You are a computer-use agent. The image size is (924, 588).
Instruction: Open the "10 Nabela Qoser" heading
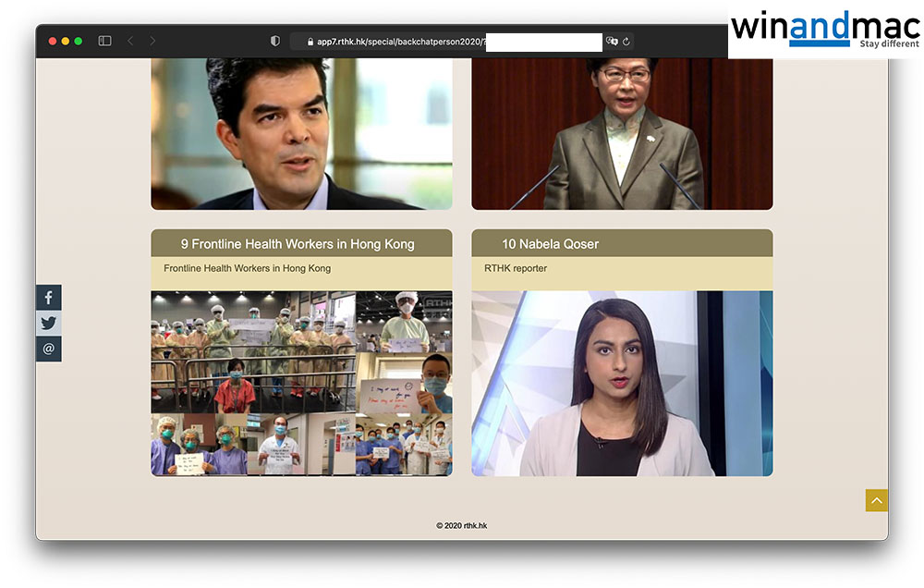550,244
